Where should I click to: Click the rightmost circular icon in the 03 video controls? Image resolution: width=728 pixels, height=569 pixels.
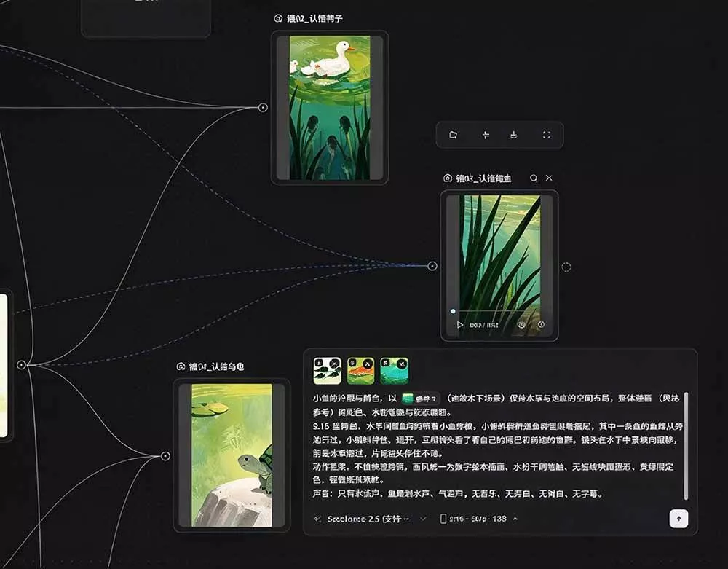click(x=541, y=325)
